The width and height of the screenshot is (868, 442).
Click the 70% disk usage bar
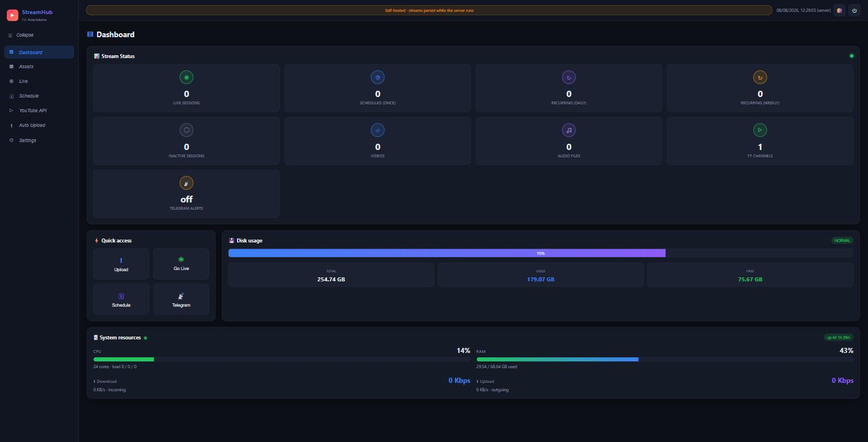click(541, 253)
